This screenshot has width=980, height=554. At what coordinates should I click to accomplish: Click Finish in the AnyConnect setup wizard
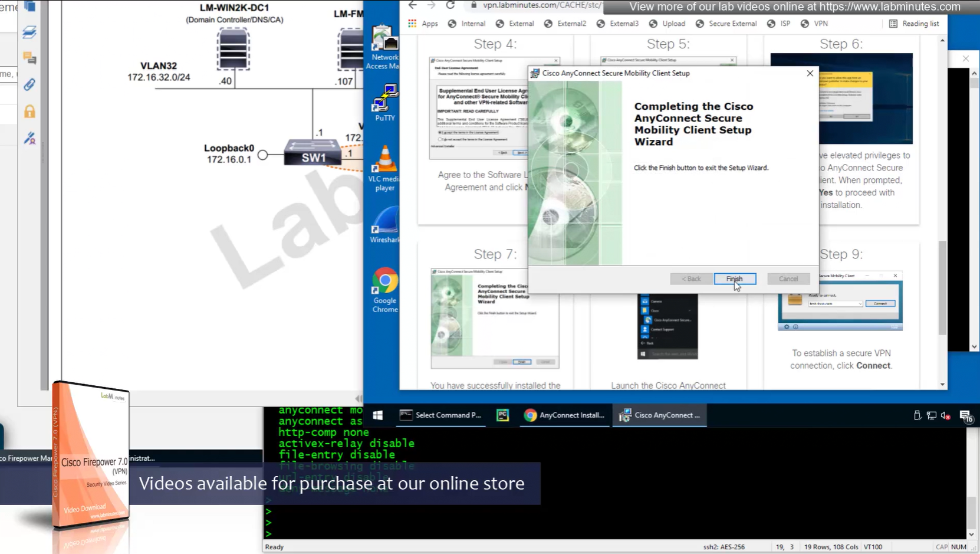tap(734, 278)
